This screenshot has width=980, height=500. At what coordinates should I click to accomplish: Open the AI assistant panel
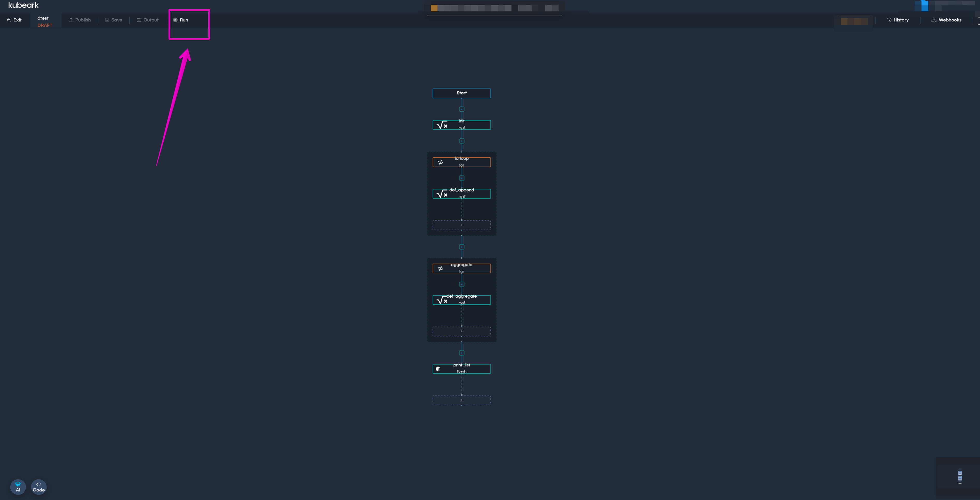(18, 487)
